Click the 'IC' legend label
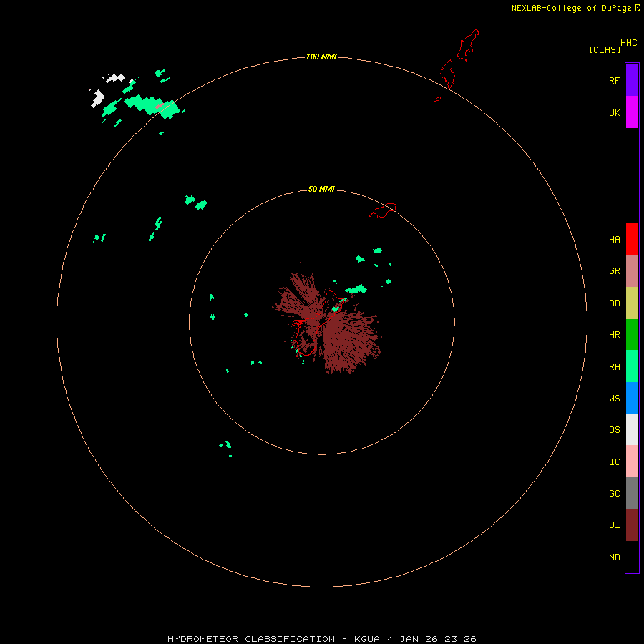 [614, 462]
